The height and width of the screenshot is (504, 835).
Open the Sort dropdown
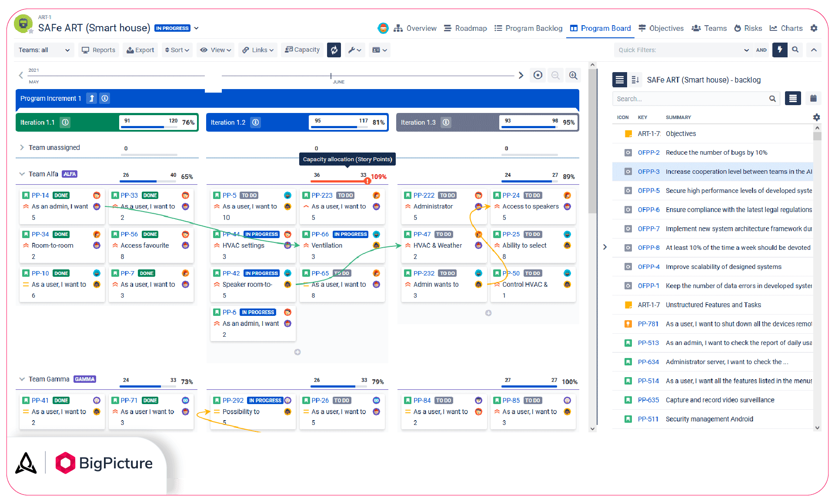(177, 50)
